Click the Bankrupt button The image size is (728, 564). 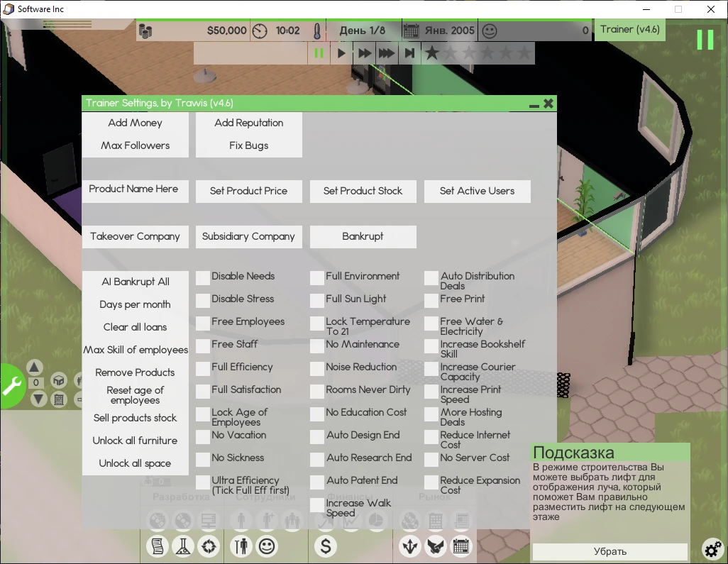tap(363, 236)
